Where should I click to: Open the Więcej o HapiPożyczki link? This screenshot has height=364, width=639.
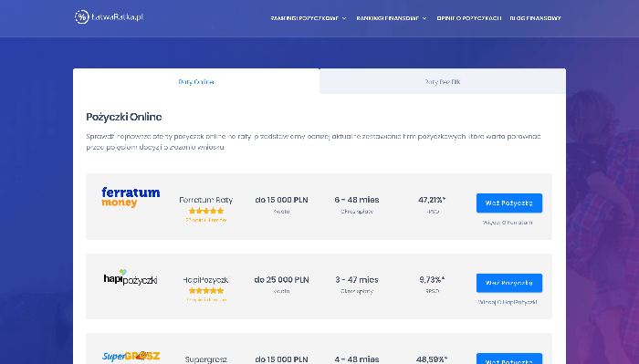508,302
